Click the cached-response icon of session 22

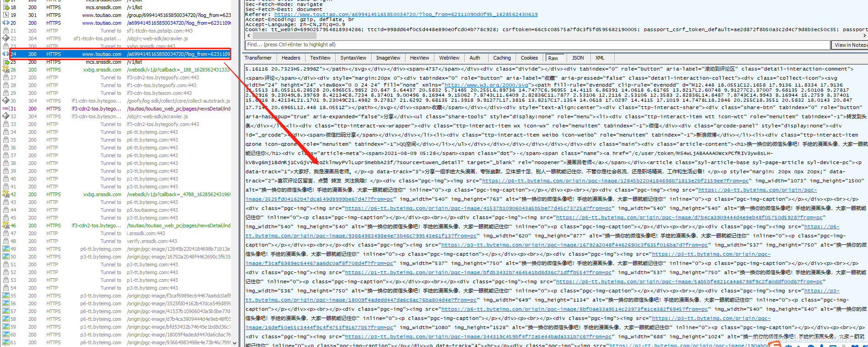click(x=6, y=39)
